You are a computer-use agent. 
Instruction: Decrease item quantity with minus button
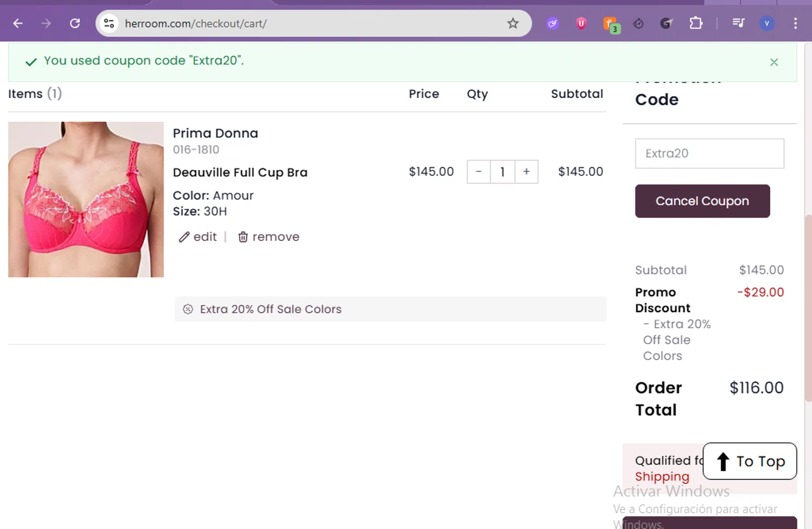click(x=479, y=172)
